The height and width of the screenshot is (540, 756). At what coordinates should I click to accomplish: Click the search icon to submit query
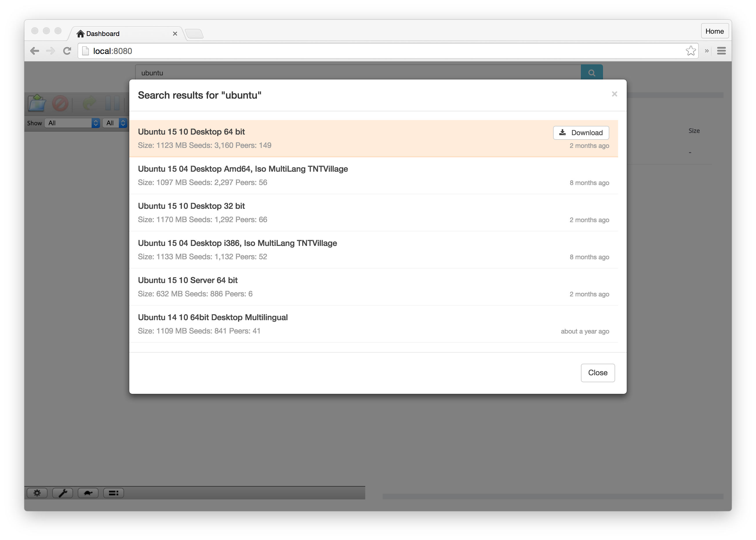point(592,73)
